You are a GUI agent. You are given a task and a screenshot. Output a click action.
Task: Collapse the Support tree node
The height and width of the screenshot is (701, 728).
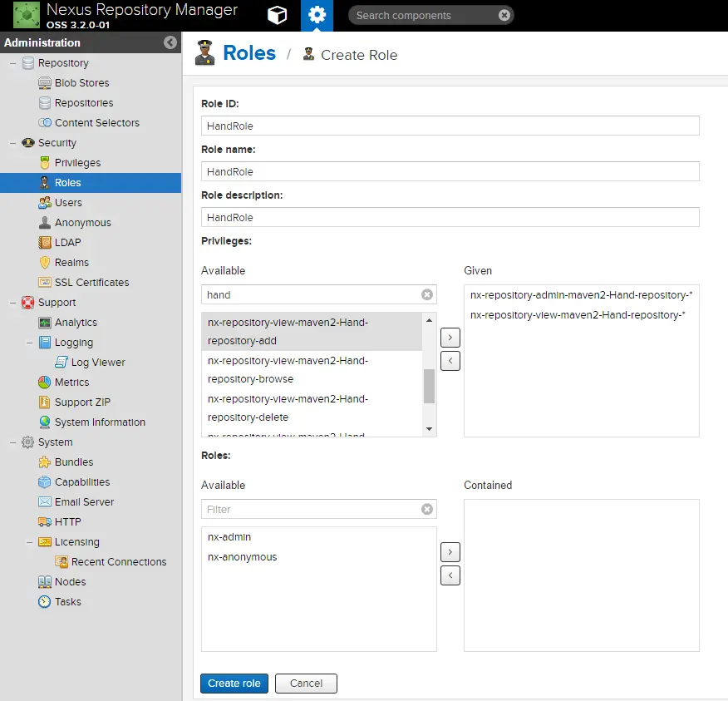(13, 303)
